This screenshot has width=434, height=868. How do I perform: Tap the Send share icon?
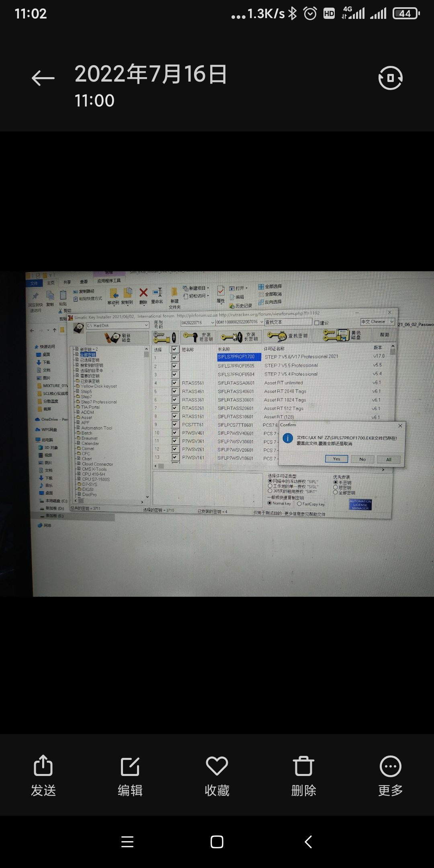[43, 776]
